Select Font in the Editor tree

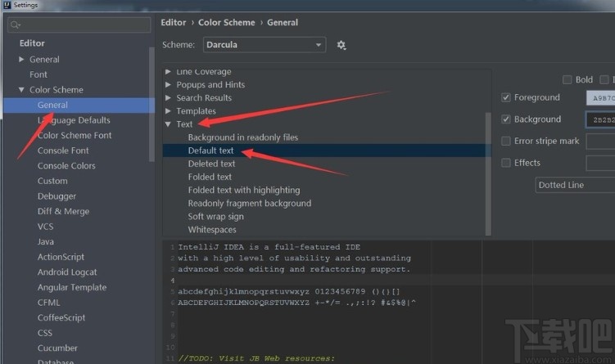38,74
